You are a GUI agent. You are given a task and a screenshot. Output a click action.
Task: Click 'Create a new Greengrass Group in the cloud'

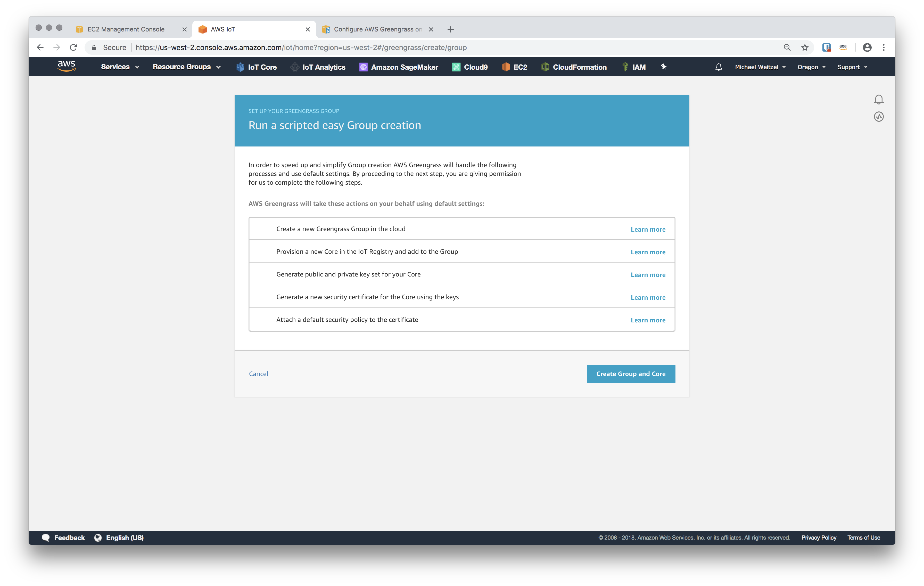(x=341, y=229)
